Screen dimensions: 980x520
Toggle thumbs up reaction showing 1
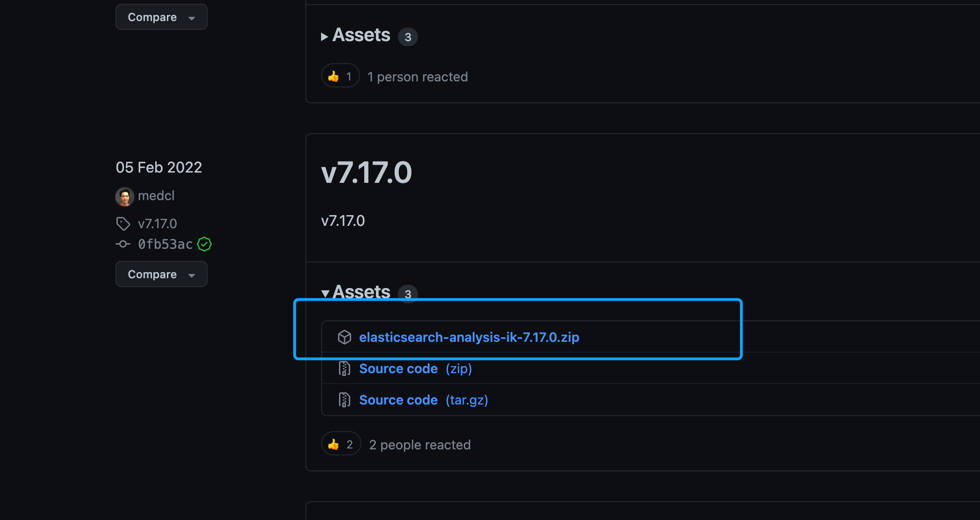click(340, 76)
